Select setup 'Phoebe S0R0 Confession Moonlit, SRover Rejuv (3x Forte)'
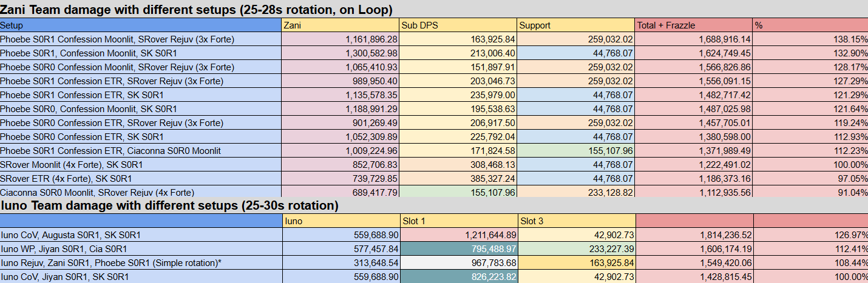The height and width of the screenshot is (283, 868). pos(141,67)
